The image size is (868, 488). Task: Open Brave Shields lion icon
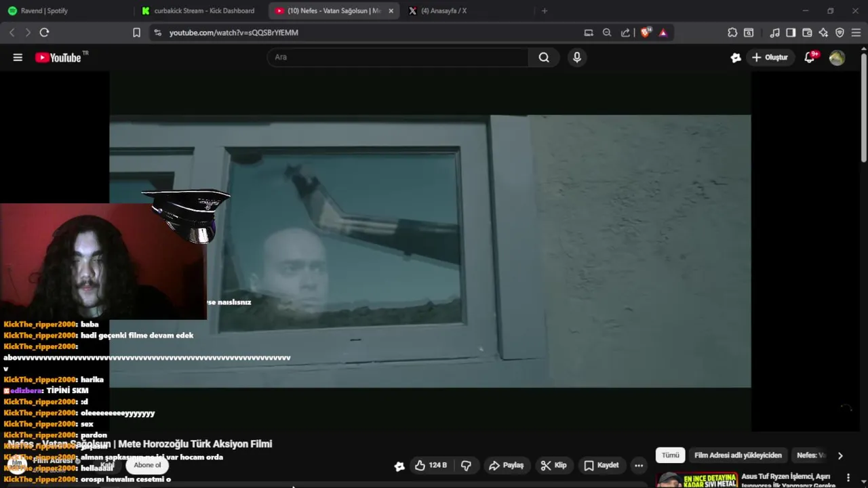point(646,33)
